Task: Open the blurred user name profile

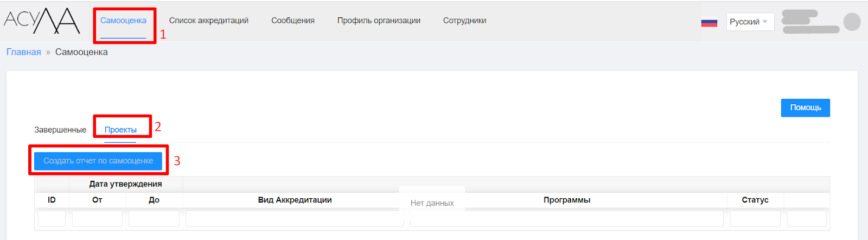Action: [x=810, y=22]
